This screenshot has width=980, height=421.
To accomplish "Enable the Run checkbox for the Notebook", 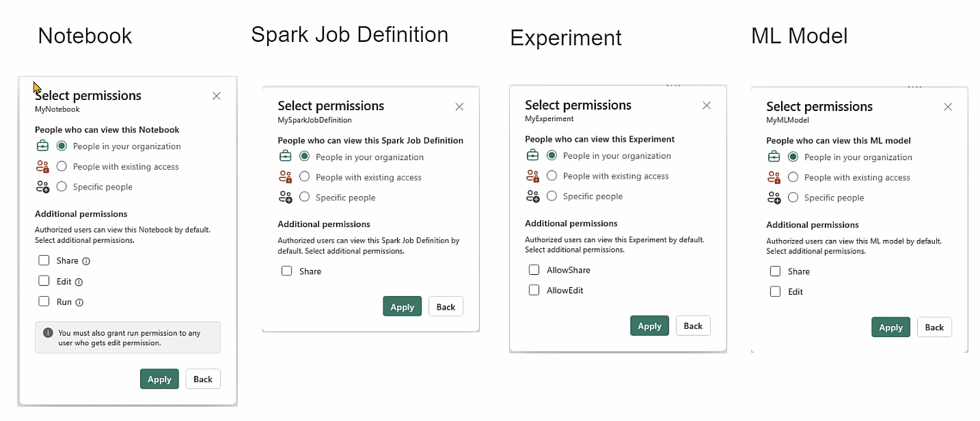I will click(44, 301).
